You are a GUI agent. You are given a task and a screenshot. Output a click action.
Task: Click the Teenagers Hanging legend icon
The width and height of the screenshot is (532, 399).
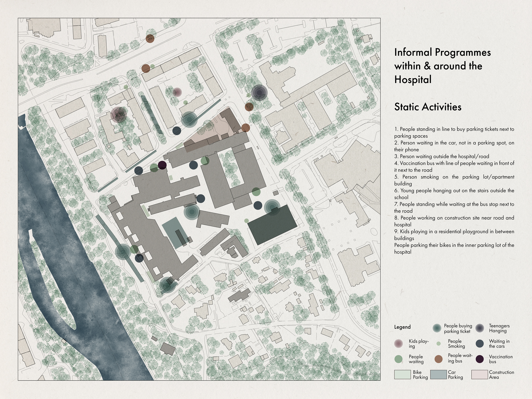click(x=480, y=328)
